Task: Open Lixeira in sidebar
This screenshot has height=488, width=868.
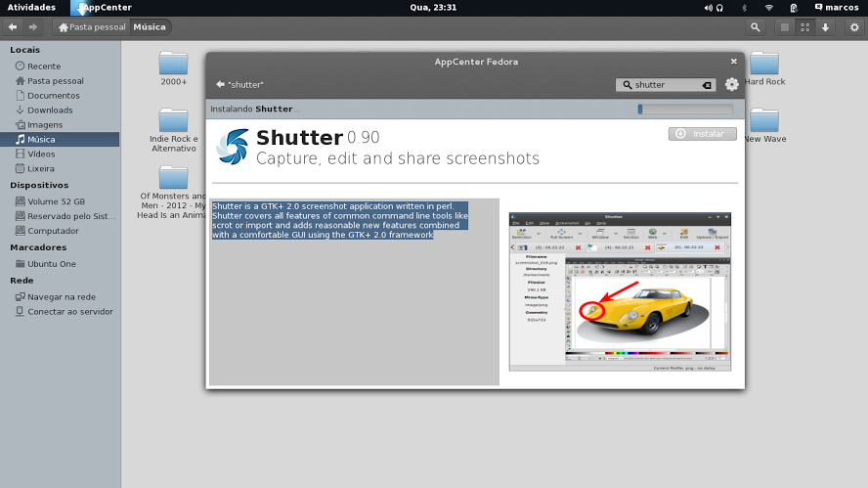Action: tap(60, 168)
